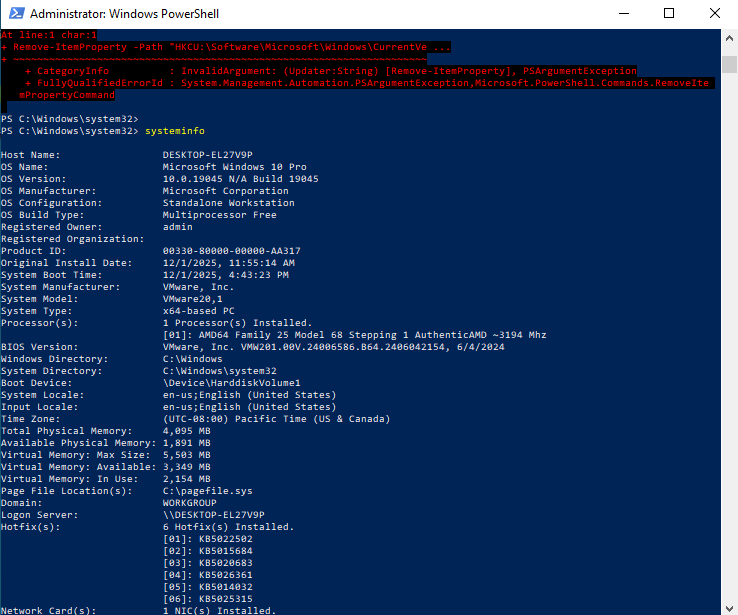Click the typed 'systeminfo' command
This screenshot has width=738, height=615.
175,131
